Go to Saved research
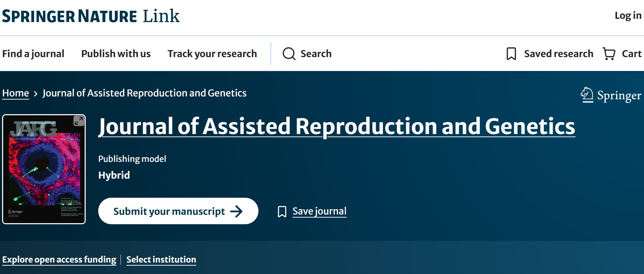The image size is (644, 274). coord(550,54)
